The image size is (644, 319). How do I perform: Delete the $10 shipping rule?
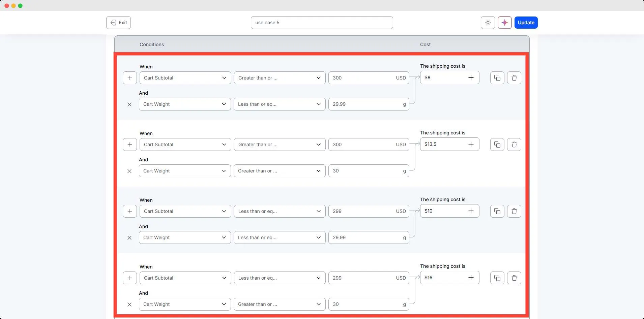[514, 211]
